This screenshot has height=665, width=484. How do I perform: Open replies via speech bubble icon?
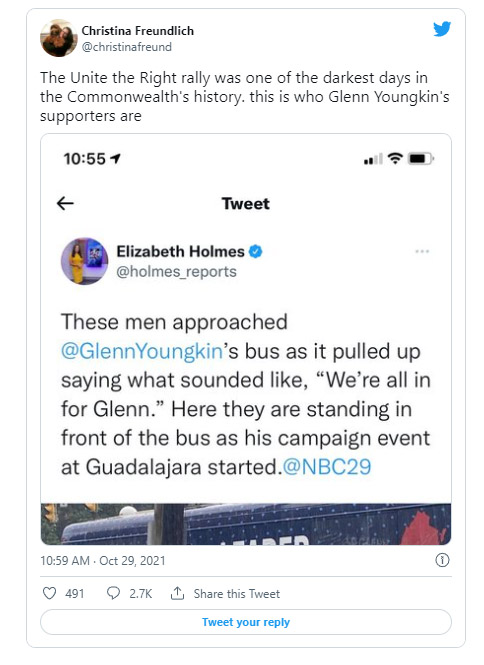[113, 593]
